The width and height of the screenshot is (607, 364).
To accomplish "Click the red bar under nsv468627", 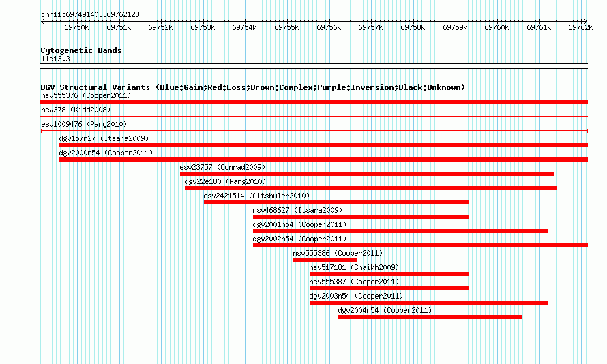I will pyautogui.click(x=361, y=217).
